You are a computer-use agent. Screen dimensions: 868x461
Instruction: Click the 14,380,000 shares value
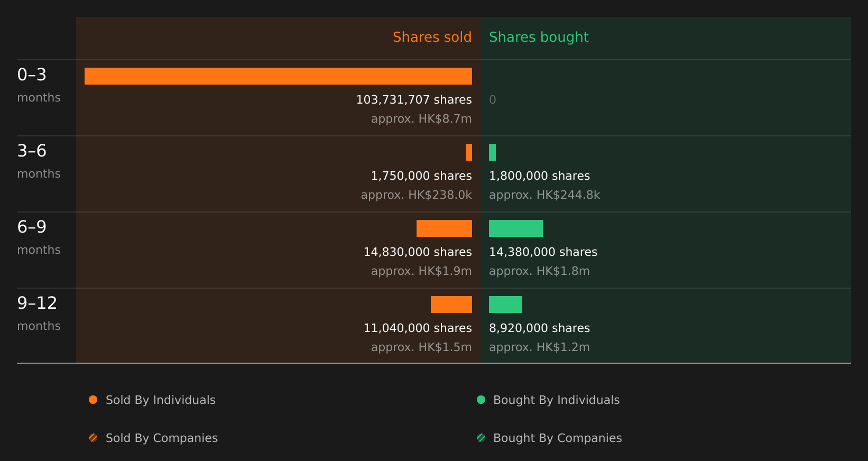pyautogui.click(x=543, y=252)
